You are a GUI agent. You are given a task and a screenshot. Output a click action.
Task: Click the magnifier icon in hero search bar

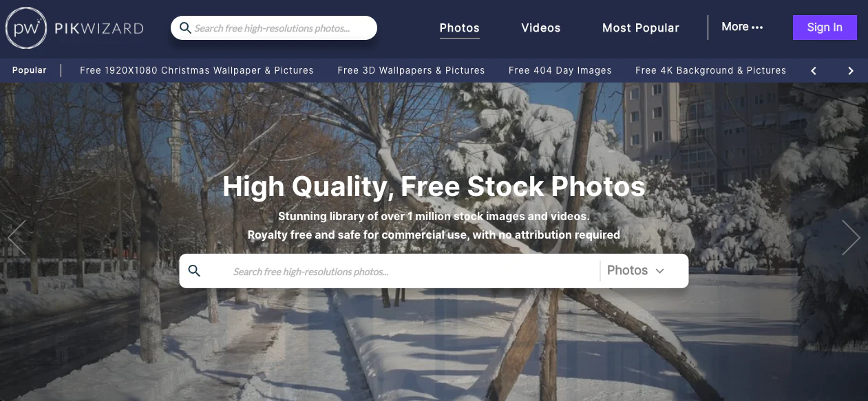click(194, 271)
